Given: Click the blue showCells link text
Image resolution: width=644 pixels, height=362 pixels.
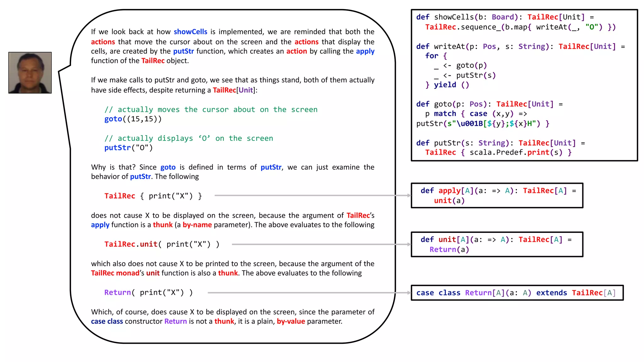Looking at the screenshot, I should click(x=190, y=32).
